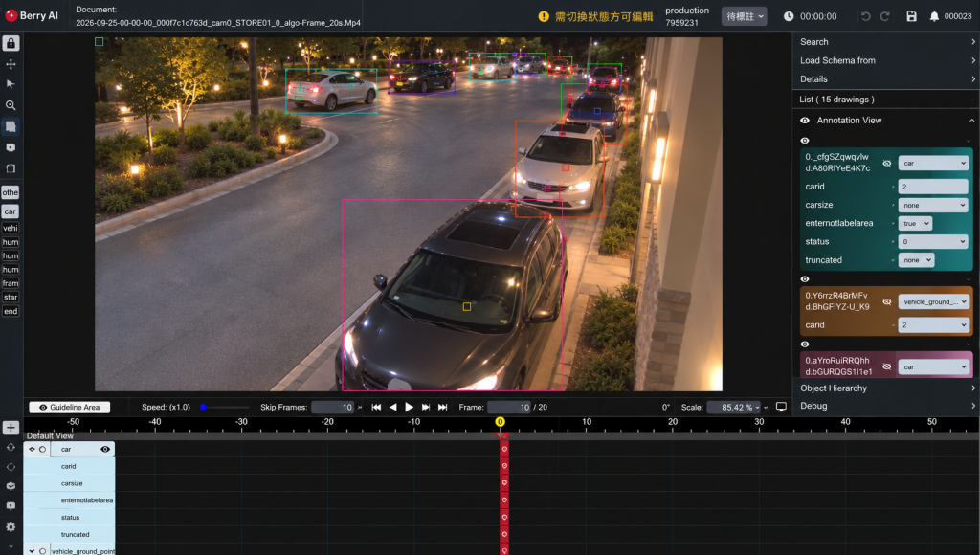The height and width of the screenshot is (555, 980).
Task: Open the 待標註 status dropdown
Action: [x=745, y=16]
